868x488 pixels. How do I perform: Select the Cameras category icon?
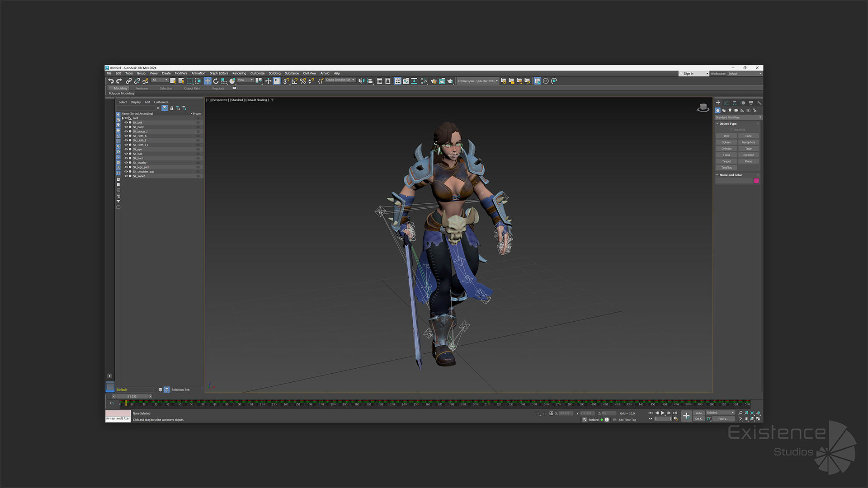click(x=736, y=111)
